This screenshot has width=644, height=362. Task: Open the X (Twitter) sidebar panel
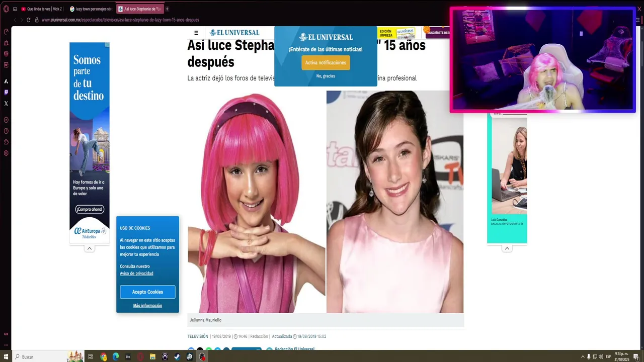[x=6, y=103]
